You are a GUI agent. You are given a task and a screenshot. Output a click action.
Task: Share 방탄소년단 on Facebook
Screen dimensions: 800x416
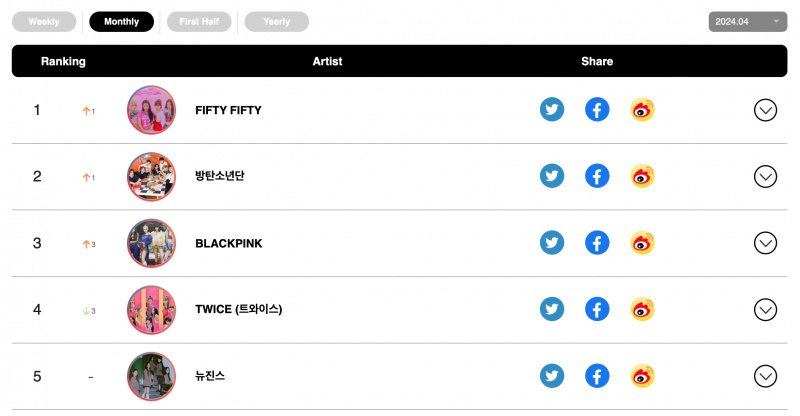coord(597,176)
